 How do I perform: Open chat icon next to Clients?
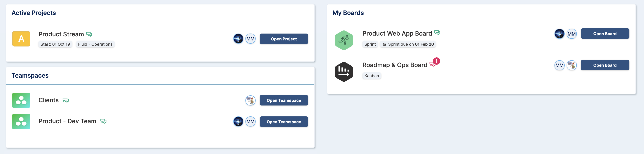(66, 100)
